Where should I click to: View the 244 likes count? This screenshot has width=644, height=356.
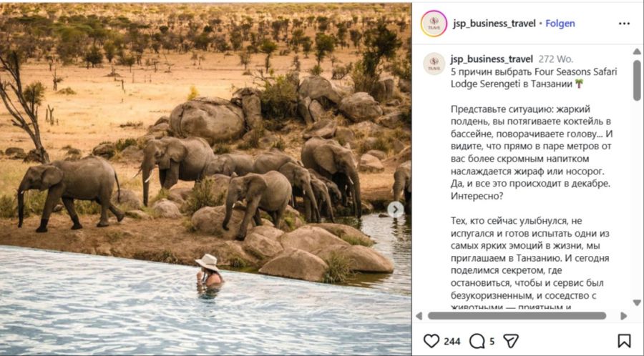452,342
